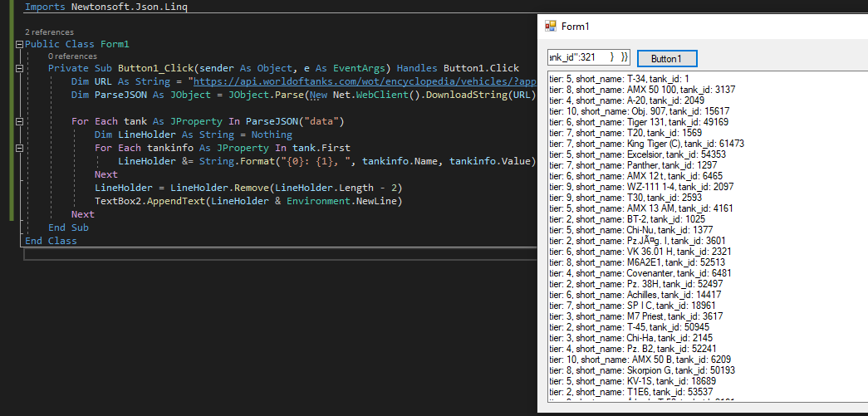Click 'Dim LineHolder As String = Nothing' line

tap(194, 135)
